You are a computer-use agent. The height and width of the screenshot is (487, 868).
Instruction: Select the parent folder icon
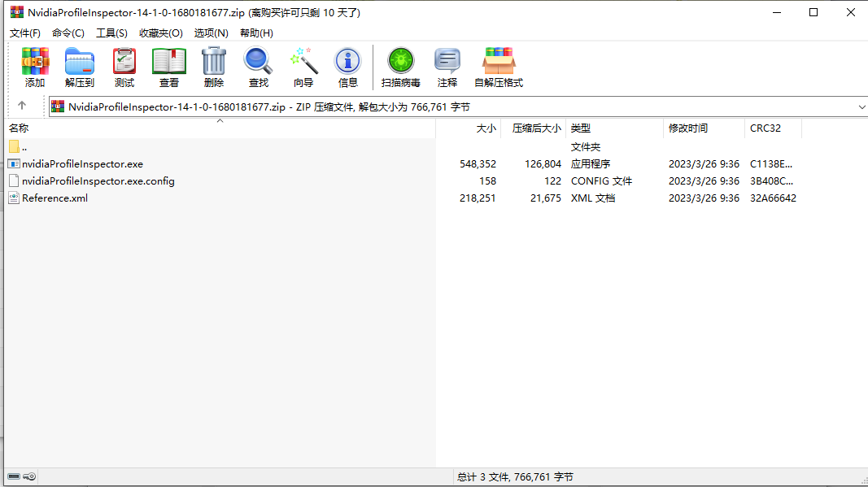tap(14, 146)
